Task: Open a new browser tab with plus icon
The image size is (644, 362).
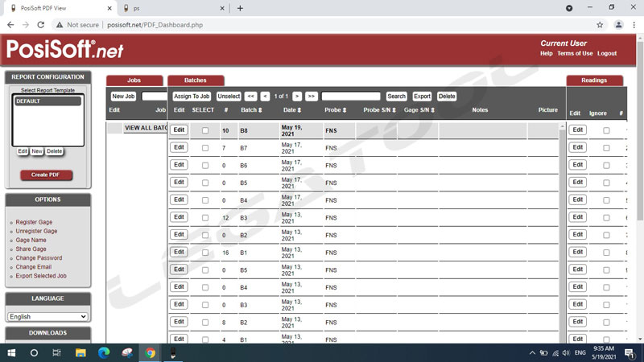Action: click(x=240, y=8)
